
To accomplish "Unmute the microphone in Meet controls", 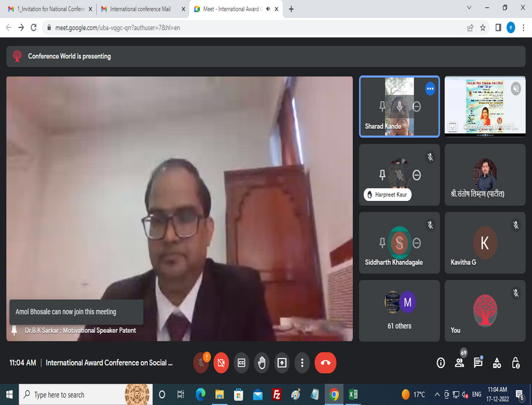I will 201,363.
